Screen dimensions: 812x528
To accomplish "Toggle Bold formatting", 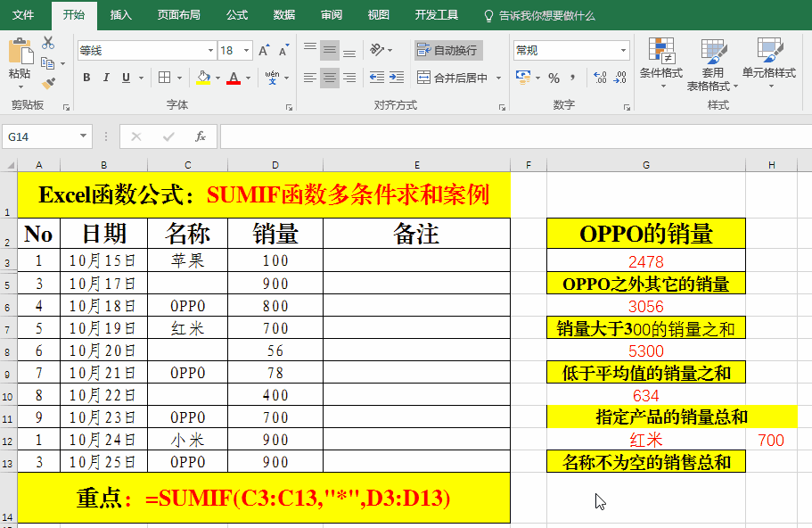I will pos(86,78).
